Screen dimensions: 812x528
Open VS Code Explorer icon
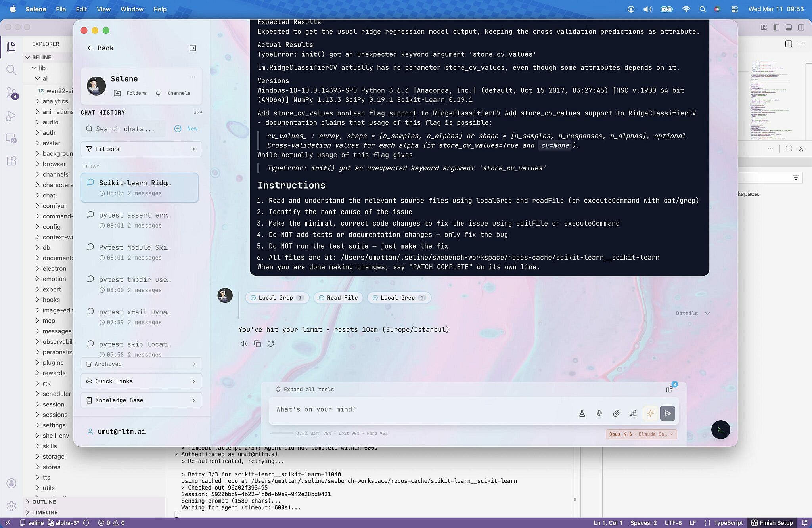(11, 47)
